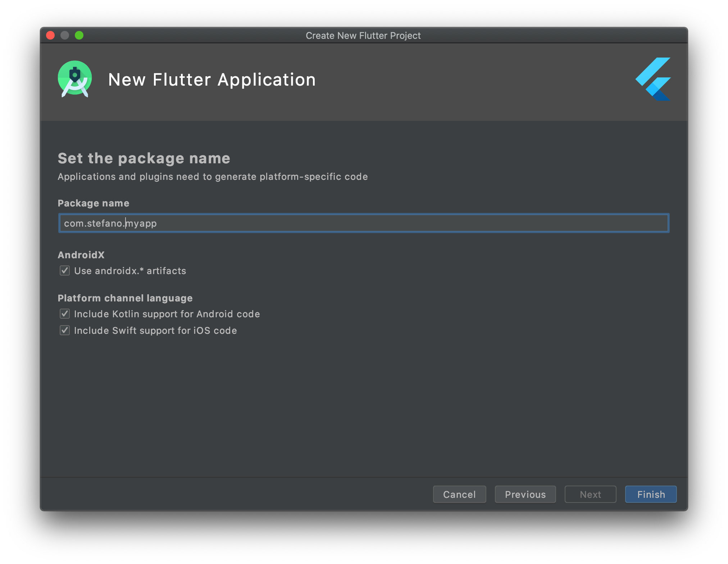728x564 pixels.
Task: Click the Finish button
Action: point(650,494)
